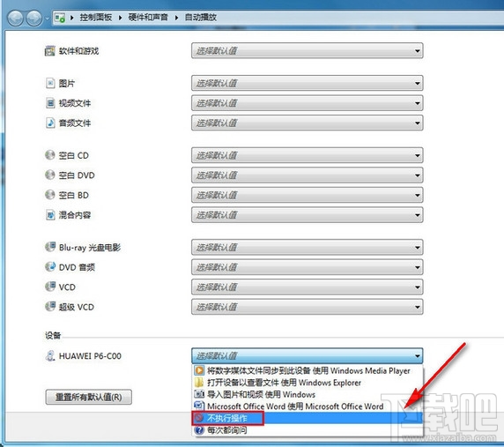Click the Windows Media Player option icon

199,370
